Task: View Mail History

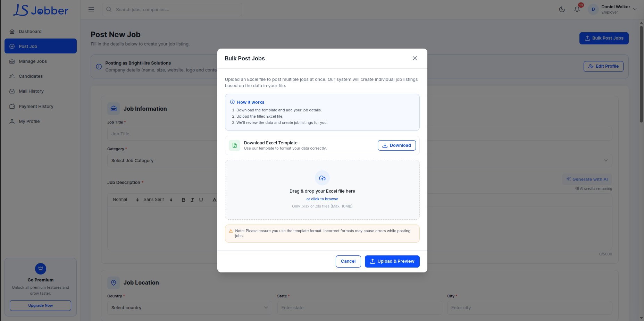Action: 41,91
